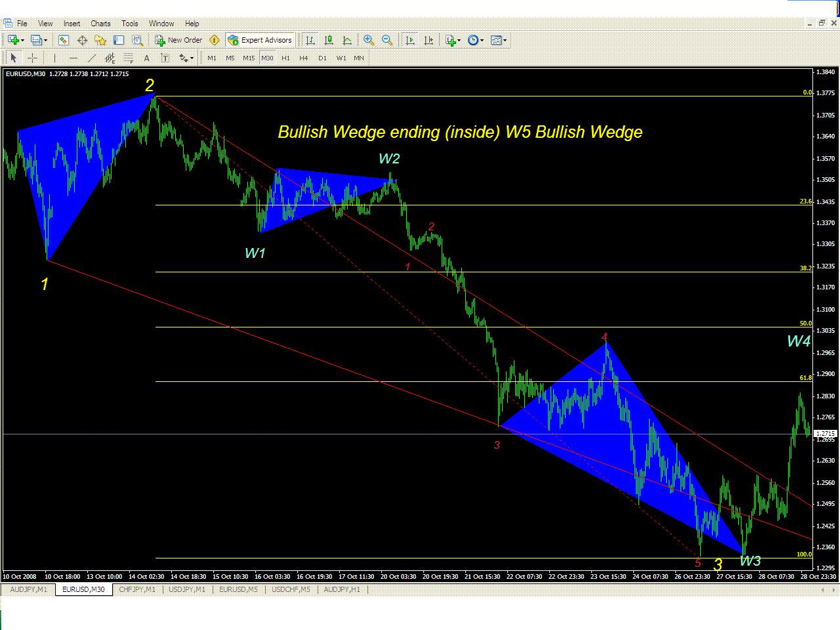Viewport: 840px width, 630px height.
Task: Open the File menu
Action: click(22, 24)
